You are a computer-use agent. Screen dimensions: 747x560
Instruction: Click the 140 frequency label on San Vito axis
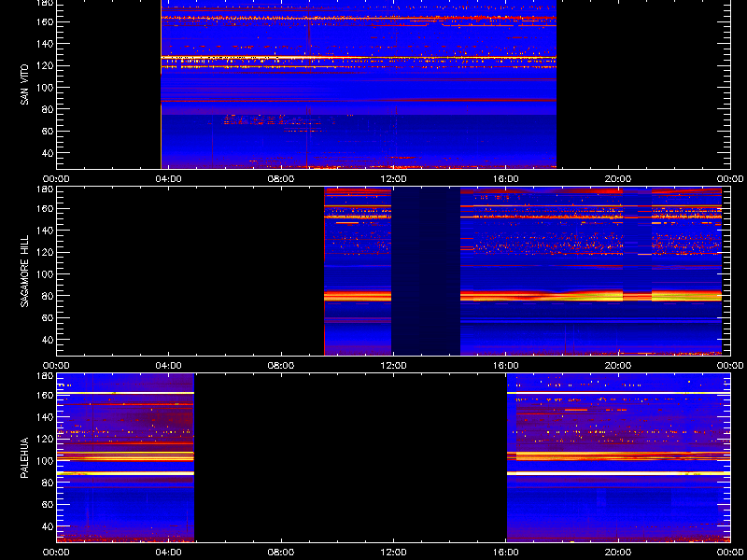45,44
